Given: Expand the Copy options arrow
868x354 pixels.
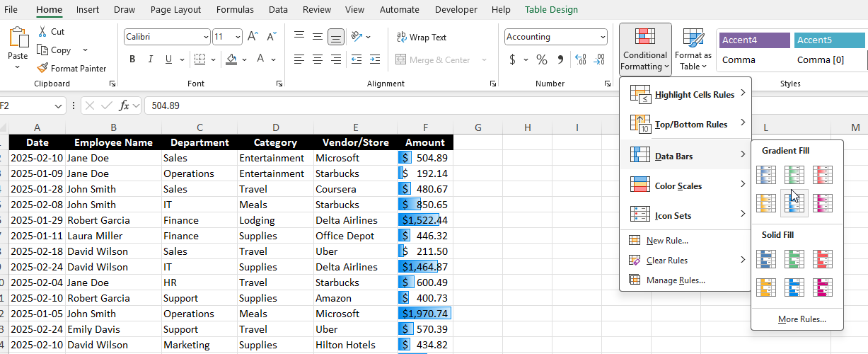Looking at the screenshot, I should point(85,50).
